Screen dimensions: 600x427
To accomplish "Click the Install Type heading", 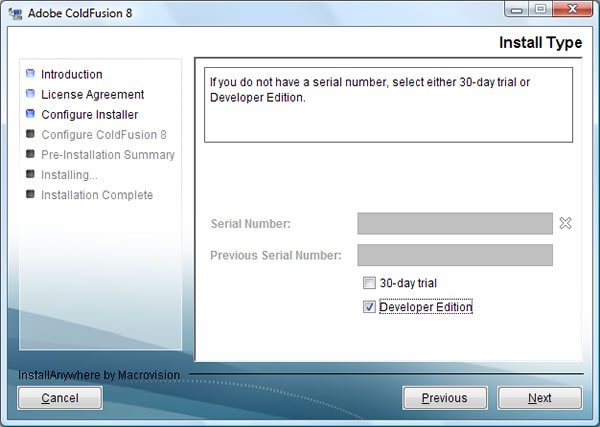I will click(540, 42).
